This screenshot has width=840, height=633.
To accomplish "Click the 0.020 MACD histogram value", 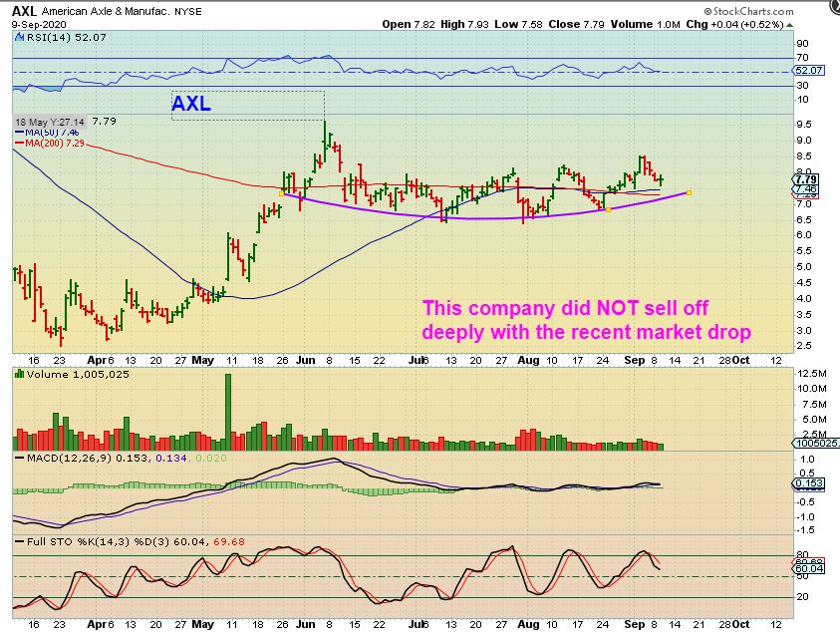I will (x=211, y=459).
